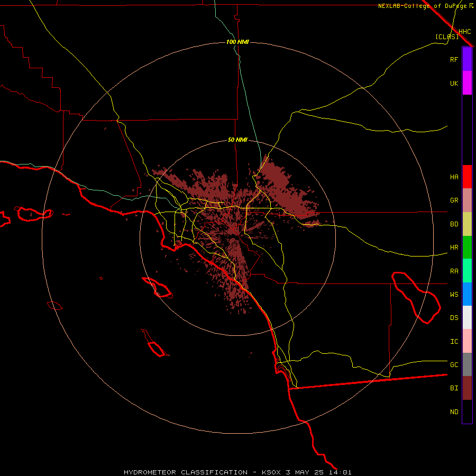Click the UK magenta legend swatch
The image size is (476, 476).
[x=467, y=83]
